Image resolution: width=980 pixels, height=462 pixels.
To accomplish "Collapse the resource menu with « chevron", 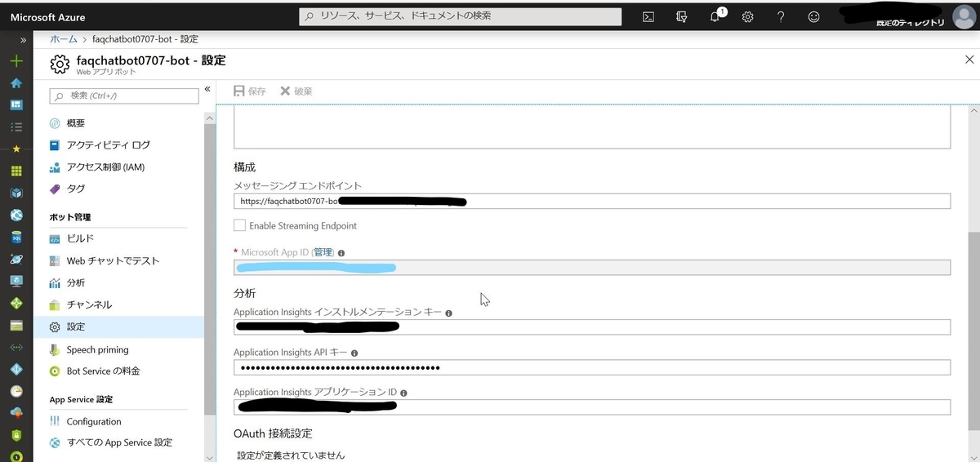I will [x=207, y=89].
